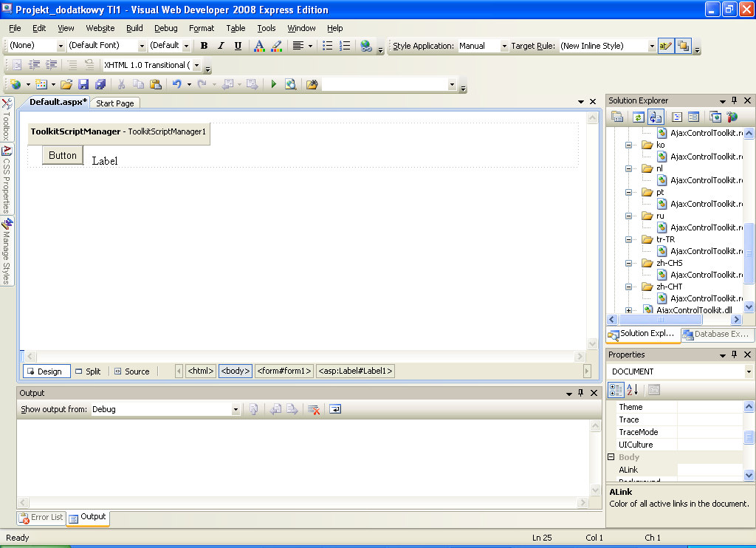Click the Undo arrow icon
The height and width of the screenshot is (548, 756).
(x=177, y=84)
